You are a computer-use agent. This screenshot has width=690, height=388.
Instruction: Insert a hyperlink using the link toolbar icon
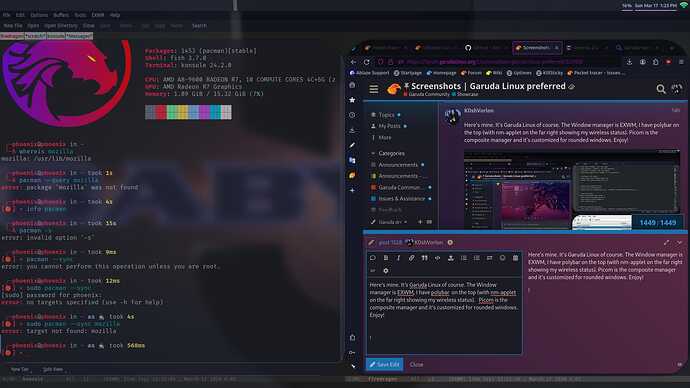tap(411, 258)
